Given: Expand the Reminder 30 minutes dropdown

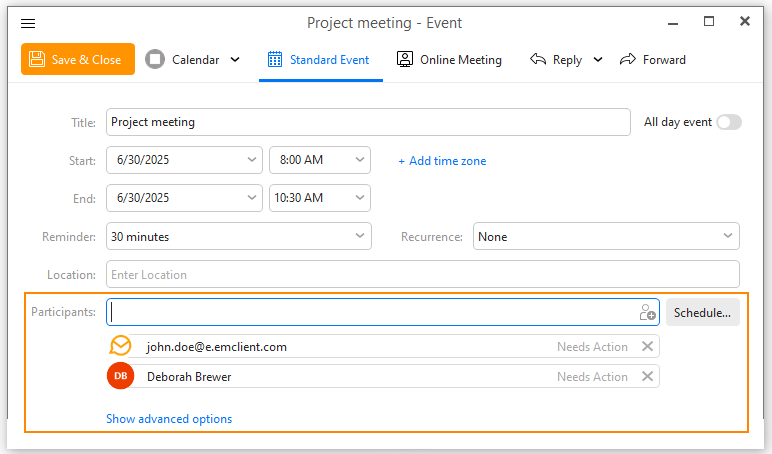Looking at the screenshot, I should [x=239, y=236].
